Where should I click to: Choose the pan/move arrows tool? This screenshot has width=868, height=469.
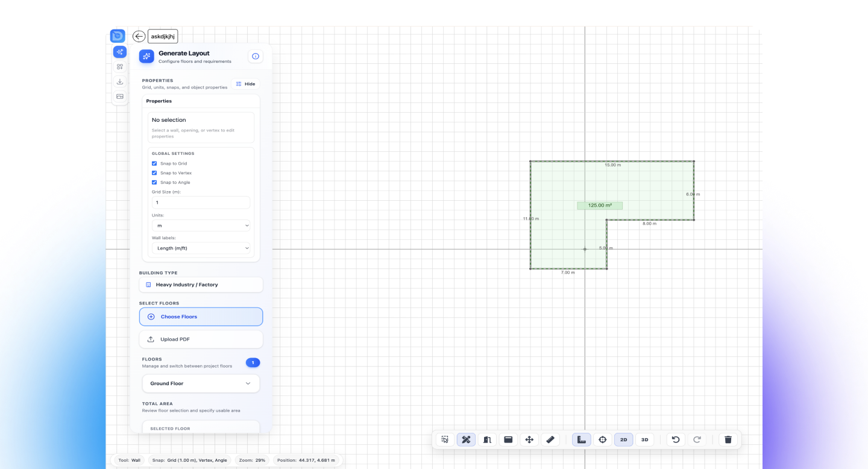(529, 439)
